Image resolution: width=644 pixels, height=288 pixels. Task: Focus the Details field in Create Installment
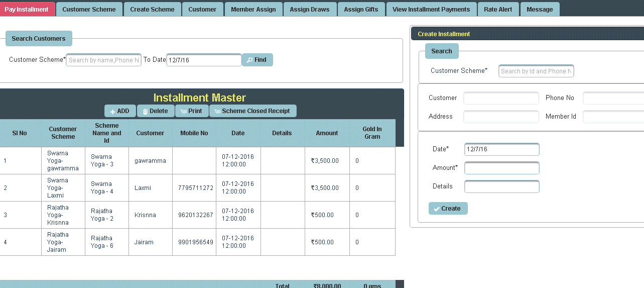pyautogui.click(x=501, y=186)
